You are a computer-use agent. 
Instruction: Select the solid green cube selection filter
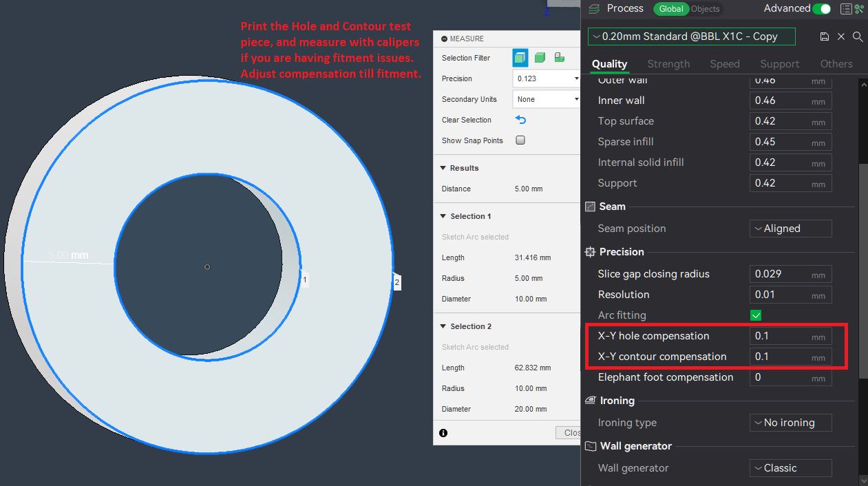point(540,58)
